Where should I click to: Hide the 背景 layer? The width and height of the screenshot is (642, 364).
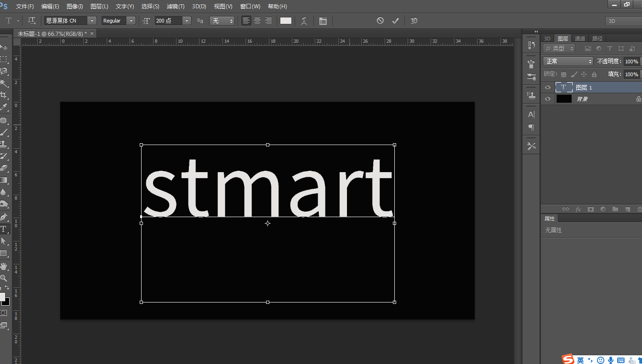[547, 99]
